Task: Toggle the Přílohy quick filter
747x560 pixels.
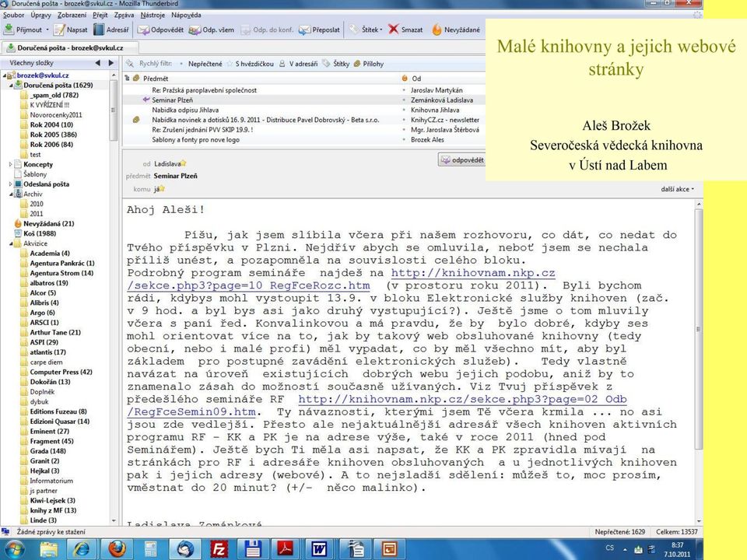Action: (x=369, y=64)
